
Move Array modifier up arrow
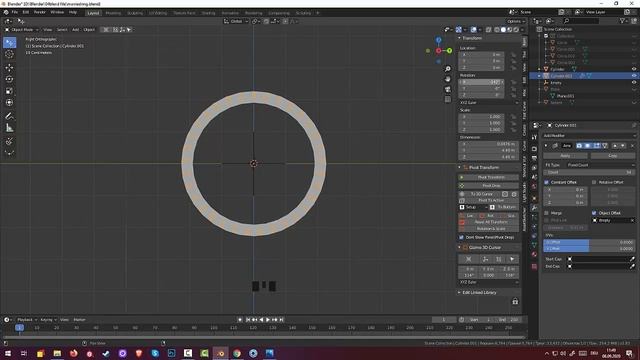(615, 146)
